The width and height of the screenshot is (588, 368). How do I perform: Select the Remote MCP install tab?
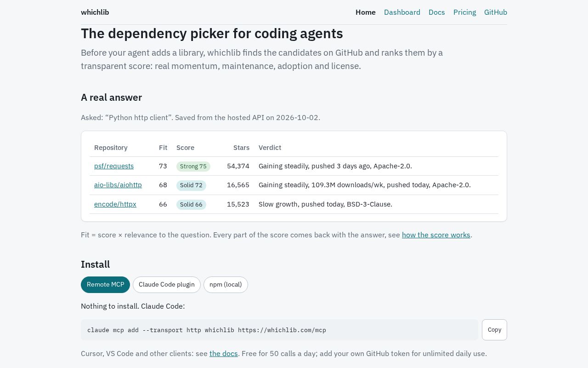click(105, 285)
